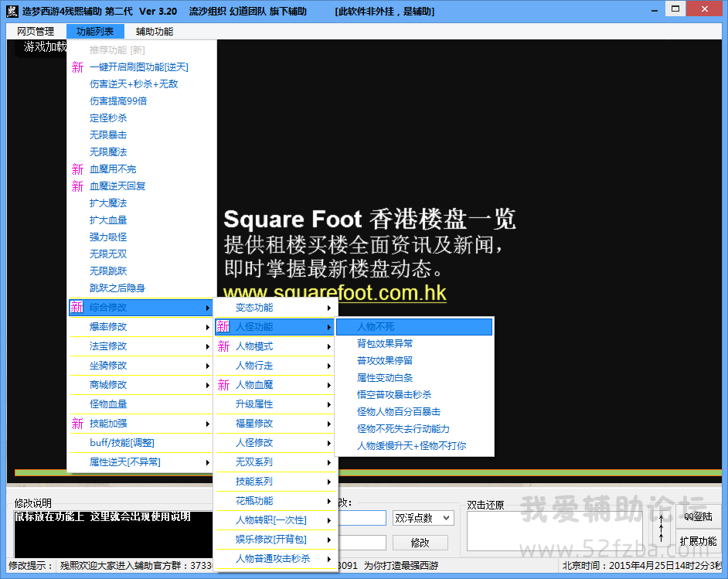The image size is (728, 579).
Task: Activate 人物不死 in the submenu
Action: point(414,327)
